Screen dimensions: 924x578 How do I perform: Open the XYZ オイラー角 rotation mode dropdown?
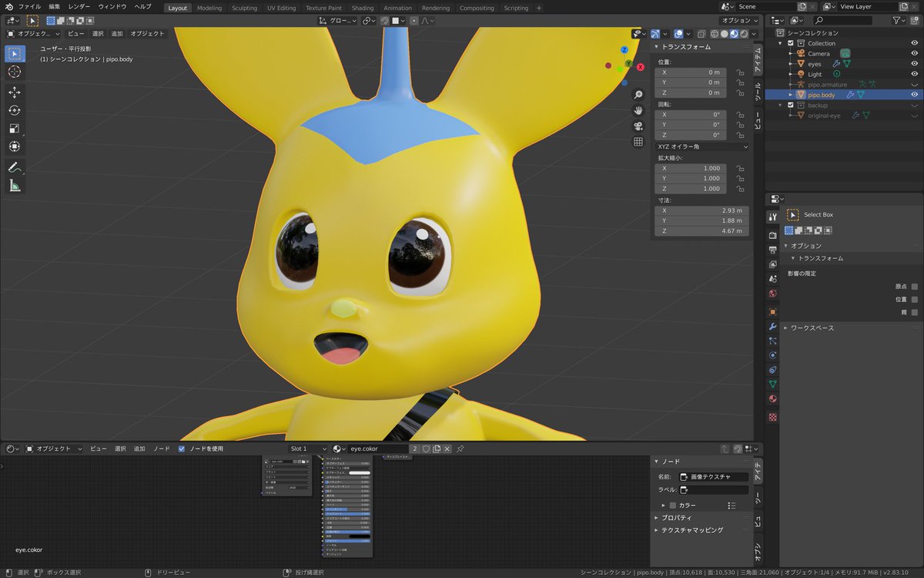(x=701, y=146)
